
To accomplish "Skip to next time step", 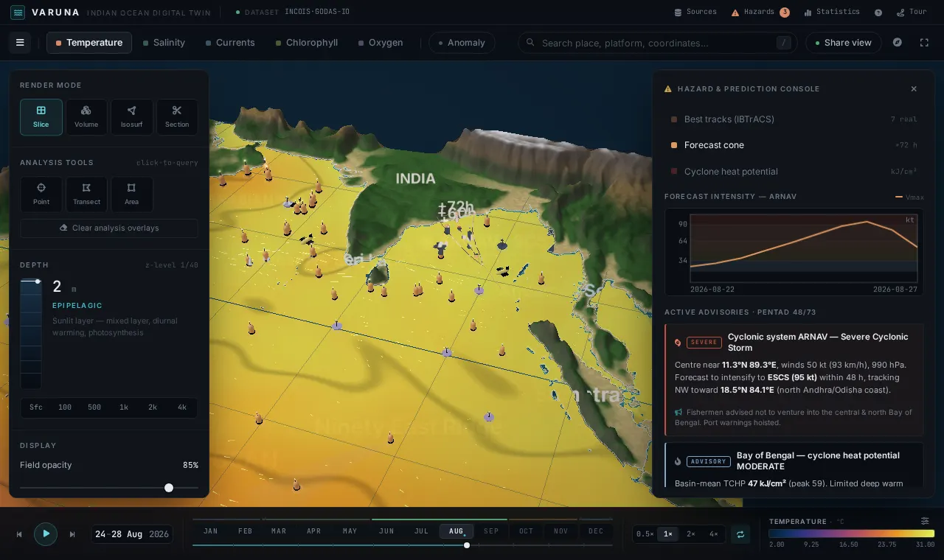I will click(72, 534).
